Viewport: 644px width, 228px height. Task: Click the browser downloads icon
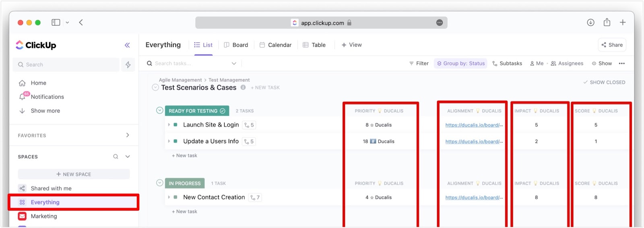click(x=590, y=23)
